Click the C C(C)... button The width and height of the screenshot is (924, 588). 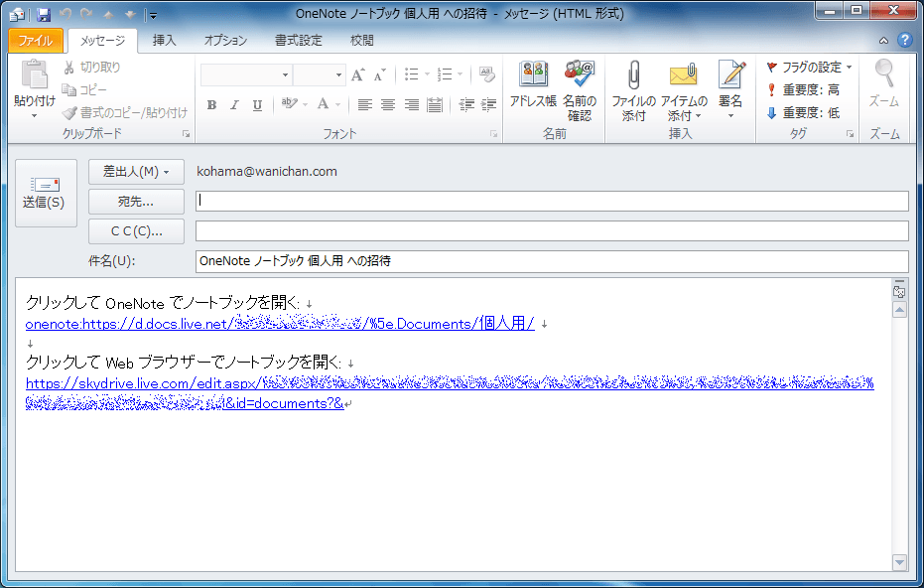pyautogui.click(x=136, y=231)
